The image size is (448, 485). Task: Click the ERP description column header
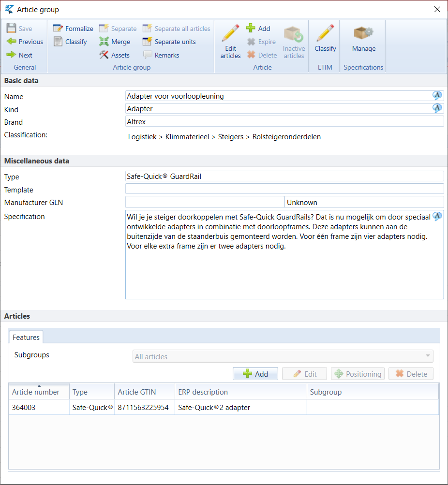[x=241, y=392]
